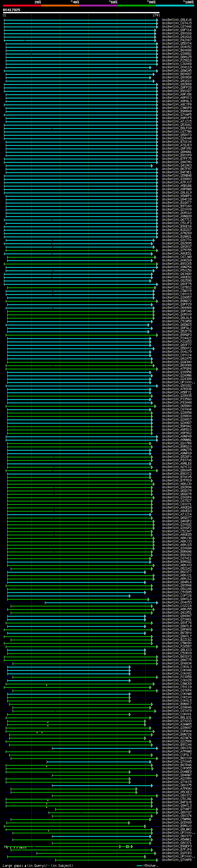The width and height of the screenshot is (197, 868).
Task: Select hit label UniRef100_P42067
Action: point(177,40)
